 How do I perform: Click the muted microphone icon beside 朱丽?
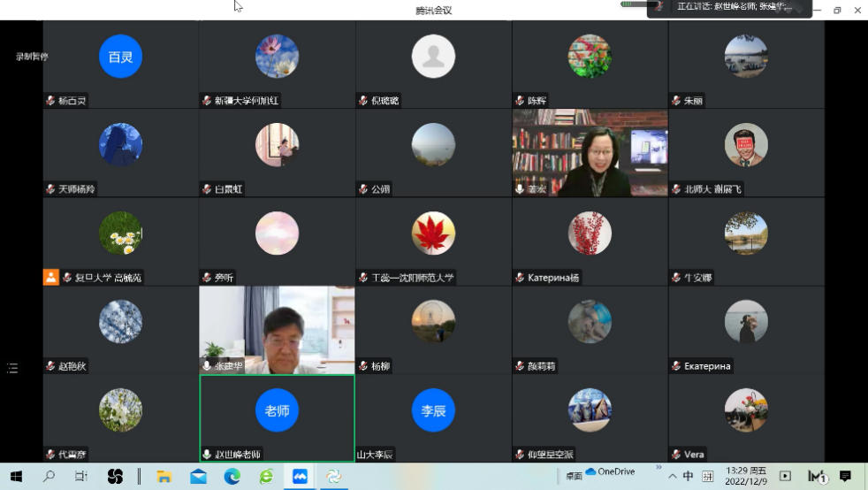click(x=676, y=101)
